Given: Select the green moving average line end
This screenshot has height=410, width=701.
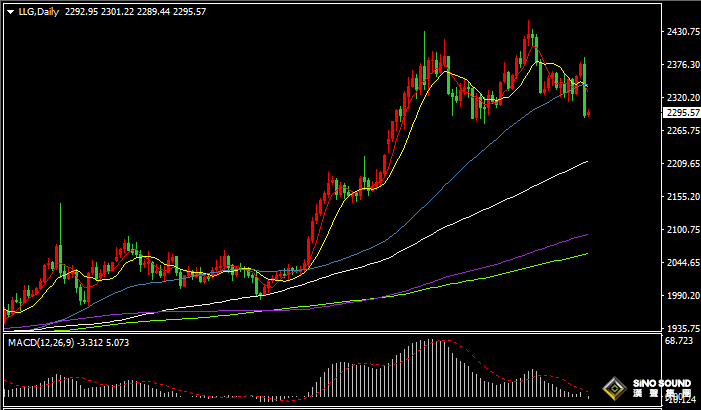Looking at the screenshot, I should point(586,253).
